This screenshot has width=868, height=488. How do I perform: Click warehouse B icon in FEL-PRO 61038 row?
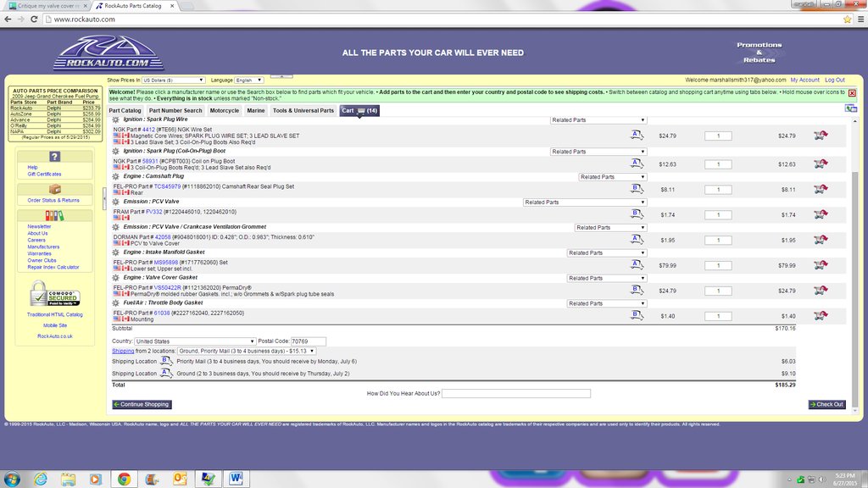pyautogui.click(x=637, y=315)
